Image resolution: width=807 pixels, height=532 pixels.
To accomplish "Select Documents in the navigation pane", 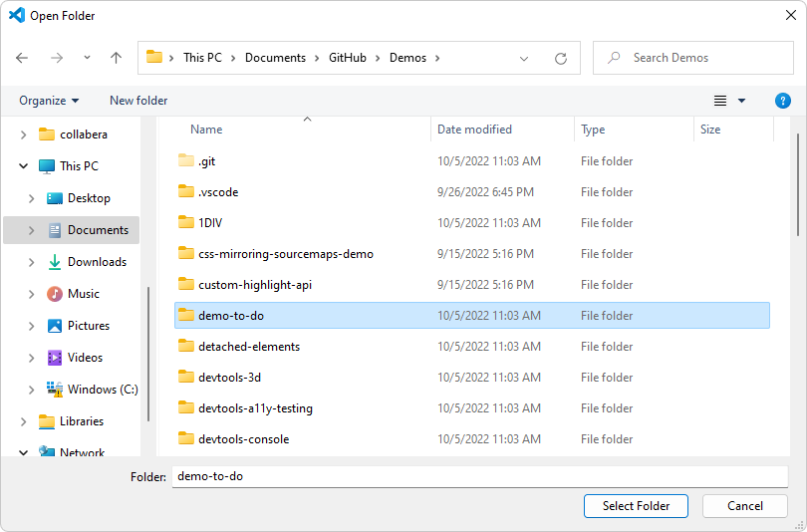I will 98,230.
